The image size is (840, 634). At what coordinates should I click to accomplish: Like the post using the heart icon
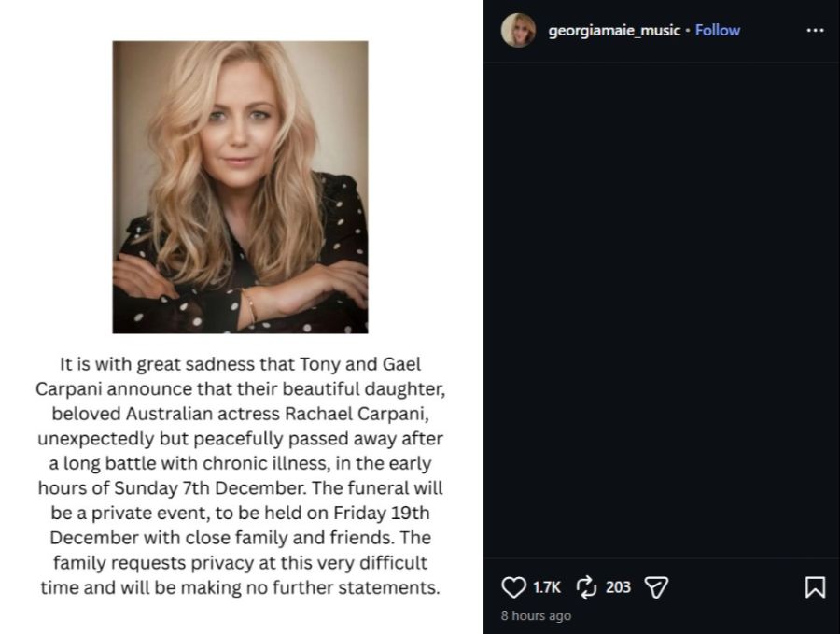coord(513,586)
